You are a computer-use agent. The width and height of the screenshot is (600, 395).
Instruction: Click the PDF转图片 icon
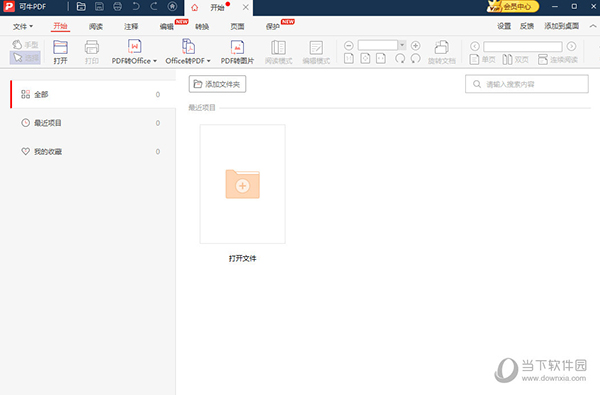237,47
